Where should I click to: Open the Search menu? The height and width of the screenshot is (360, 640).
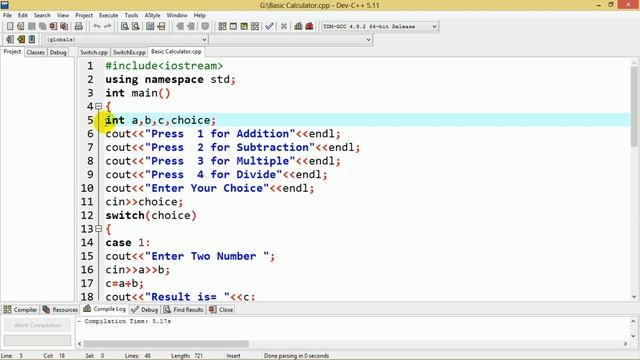42,16
